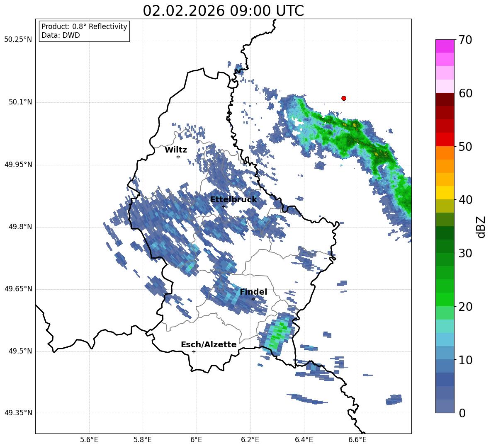This screenshot has height=448, width=491.
Task: Select the Esch/Alzette city label
Action: pos(209,344)
